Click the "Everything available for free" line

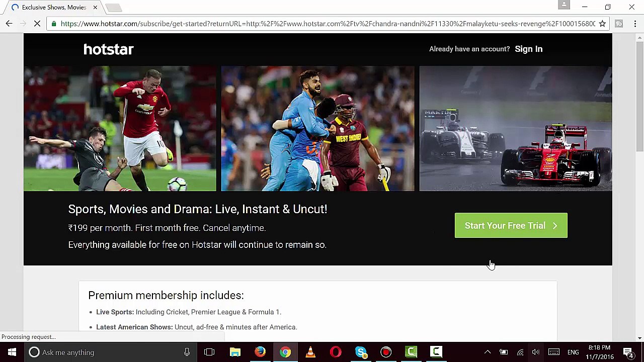(x=197, y=245)
